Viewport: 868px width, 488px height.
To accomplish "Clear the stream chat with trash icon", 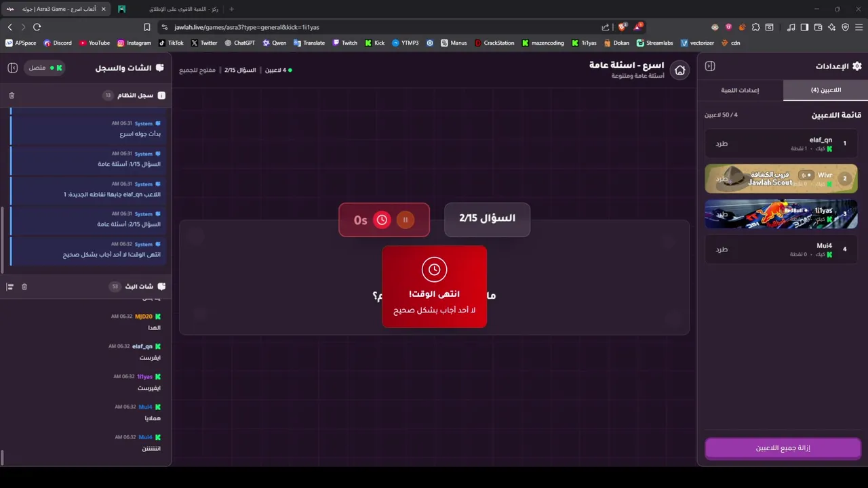I will [24, 287].
